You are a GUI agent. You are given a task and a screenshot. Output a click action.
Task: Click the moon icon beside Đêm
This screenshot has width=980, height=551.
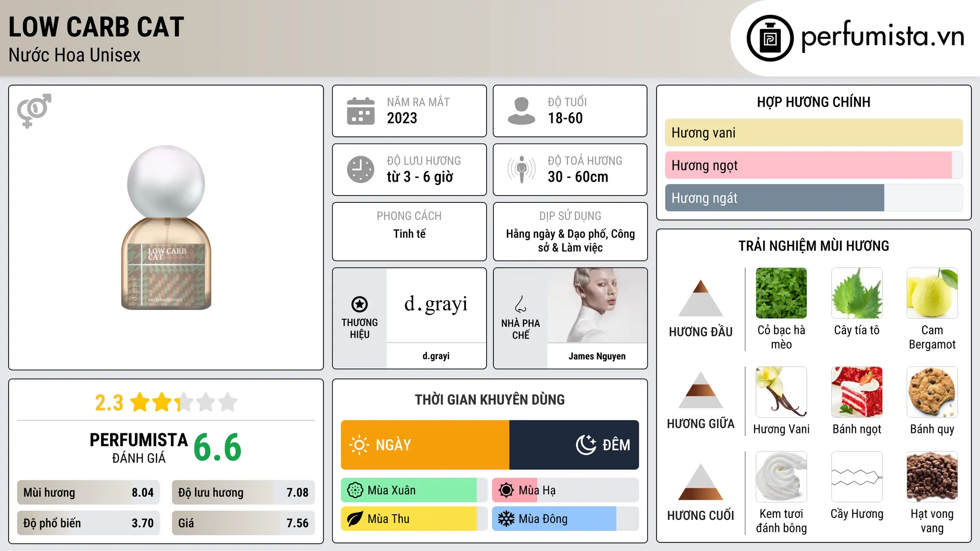coord(586,445)
